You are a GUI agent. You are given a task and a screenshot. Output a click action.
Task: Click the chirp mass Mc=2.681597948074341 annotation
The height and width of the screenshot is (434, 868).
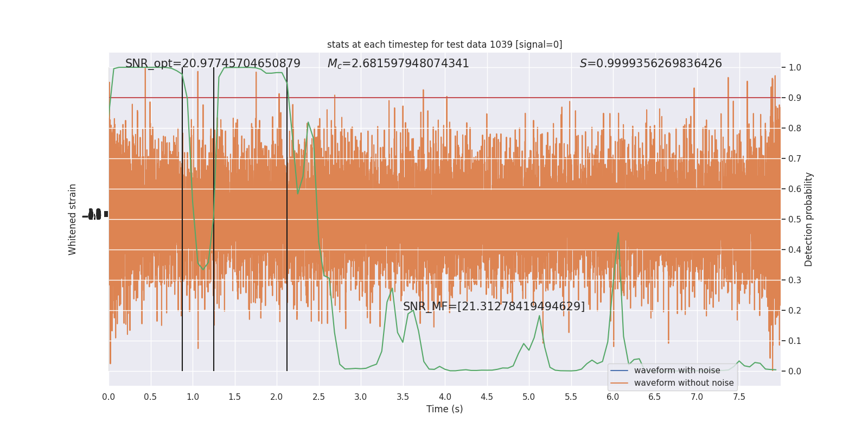point(398,63)
